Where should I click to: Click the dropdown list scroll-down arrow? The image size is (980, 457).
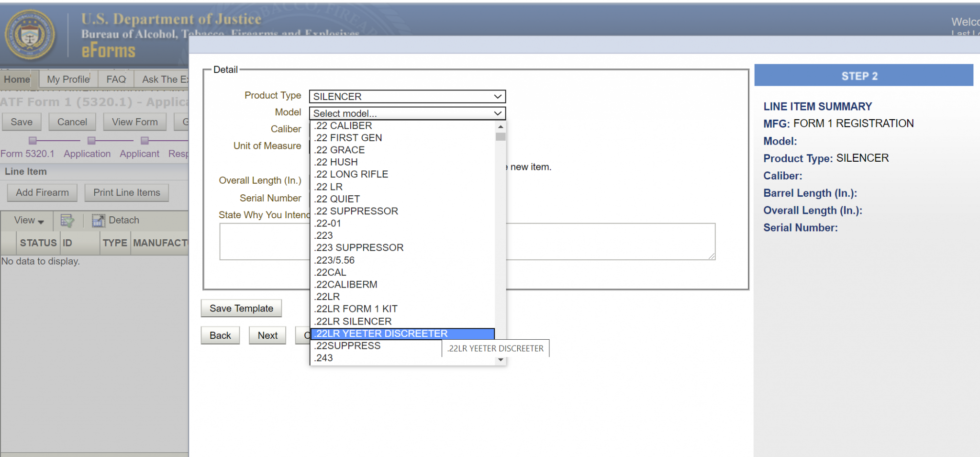(x=501, y=360)
